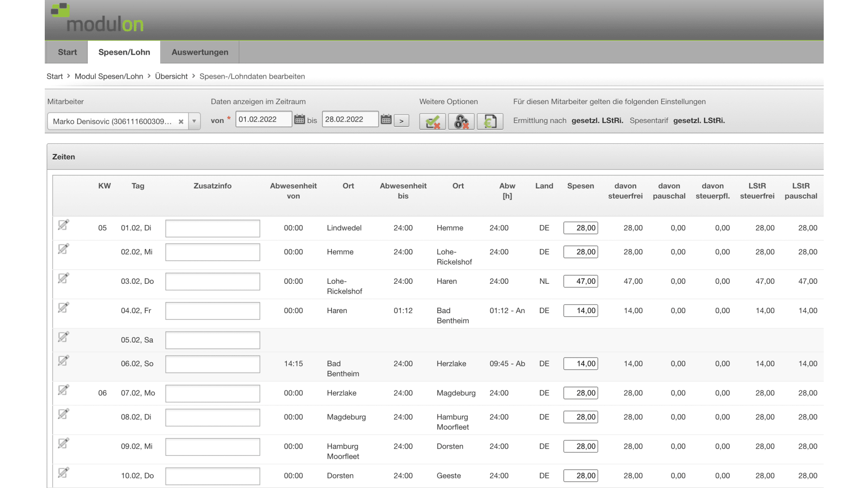Edit the 01.02, Di row via pencil icon
Image resolution: width=868 pixels, height=488 pixels.
click(x=63, y=225)
